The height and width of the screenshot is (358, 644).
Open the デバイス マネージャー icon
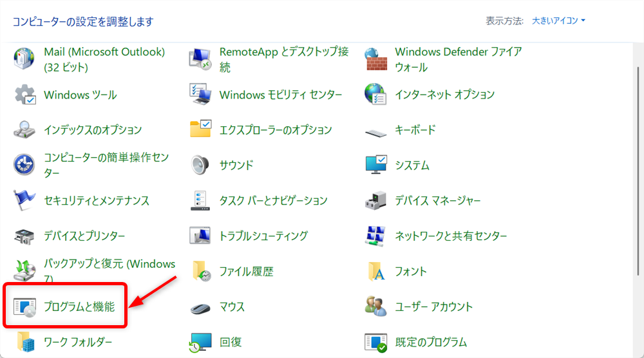tap(376, 200)
